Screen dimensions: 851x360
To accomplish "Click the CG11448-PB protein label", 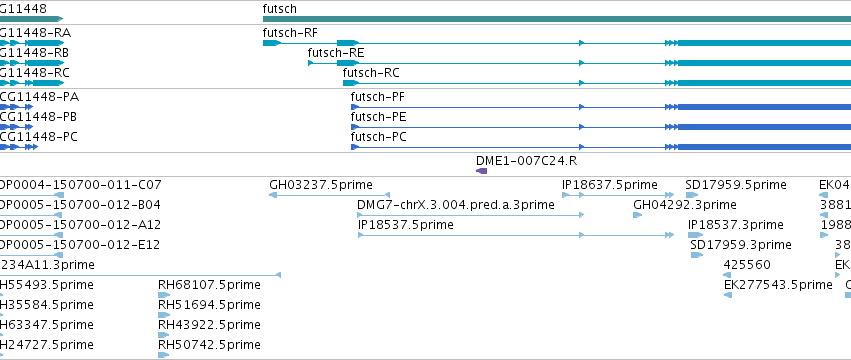I will tap(38, 117).
